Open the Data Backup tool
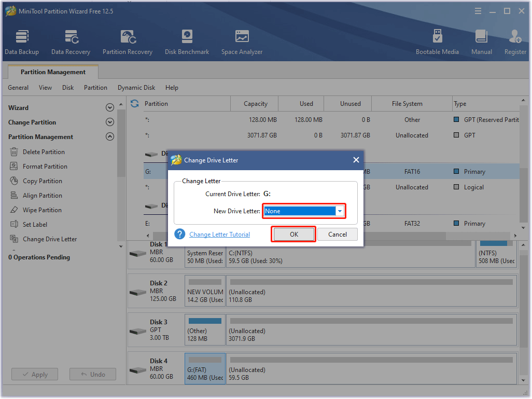532x399 pixels. (x=22, y=41)
